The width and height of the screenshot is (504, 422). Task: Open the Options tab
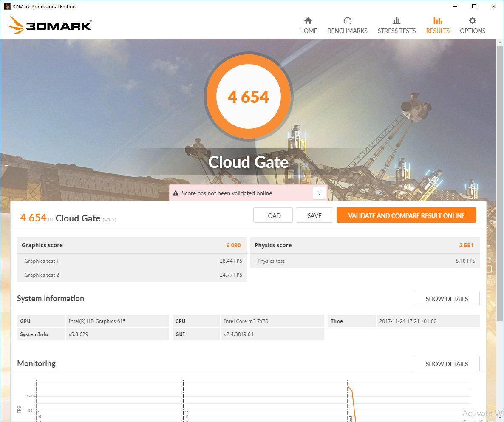click(472, 26)
